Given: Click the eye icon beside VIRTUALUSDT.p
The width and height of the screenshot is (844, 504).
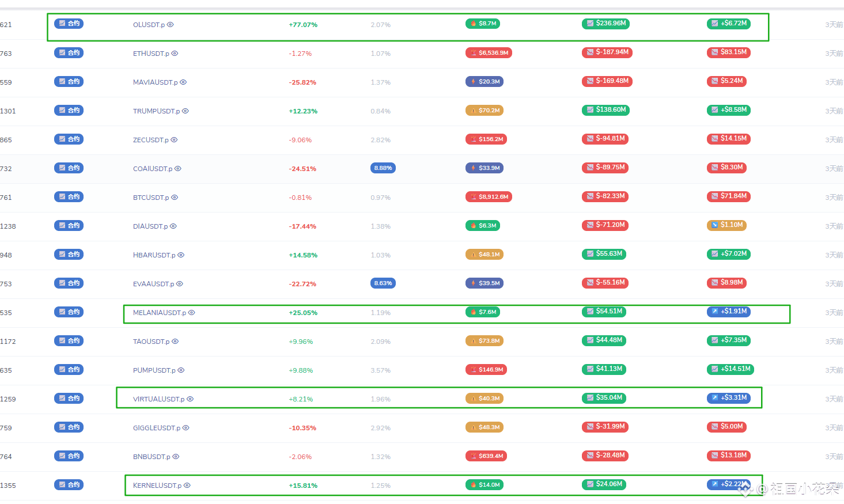Looking at the screenshot, I should click(x=190, y=399).
